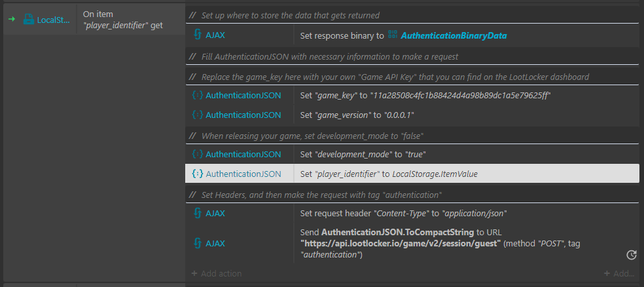Click AJAX icon beside Send request action
The image size is (644, 287).
click(198, 243)
